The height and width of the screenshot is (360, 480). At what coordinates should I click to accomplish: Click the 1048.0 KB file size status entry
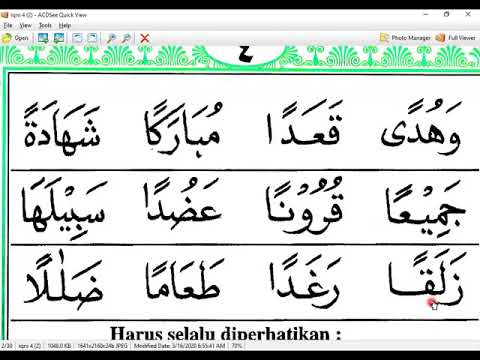pyautogui.click(x=59, y=346)
